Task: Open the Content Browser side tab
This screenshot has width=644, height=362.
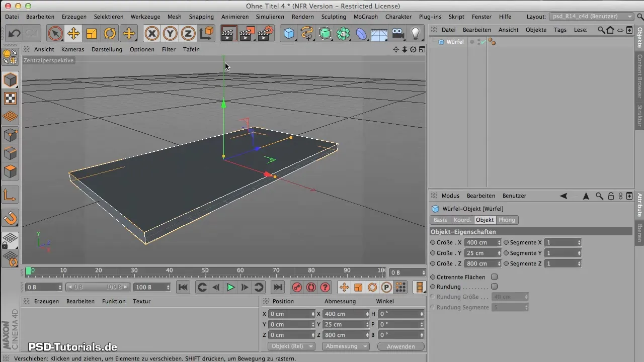Action: [x=639, y=75]
